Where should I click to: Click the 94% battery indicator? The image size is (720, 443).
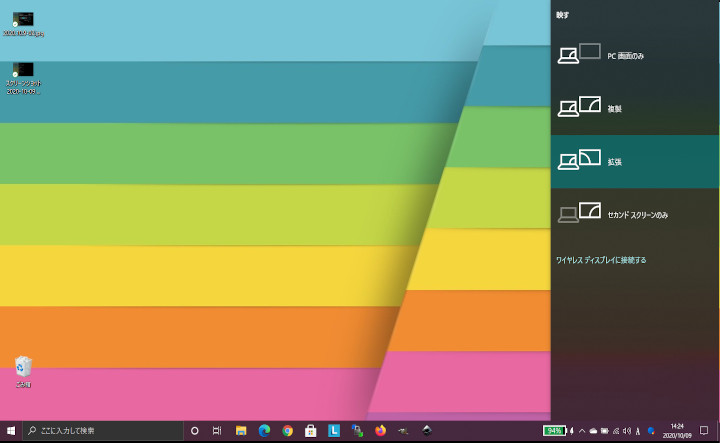555,431
